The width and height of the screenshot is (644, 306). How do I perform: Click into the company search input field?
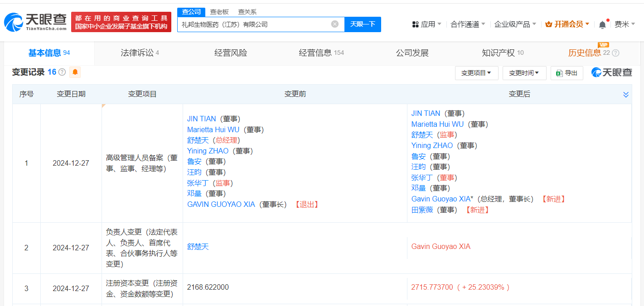click(x=254, y=24)
